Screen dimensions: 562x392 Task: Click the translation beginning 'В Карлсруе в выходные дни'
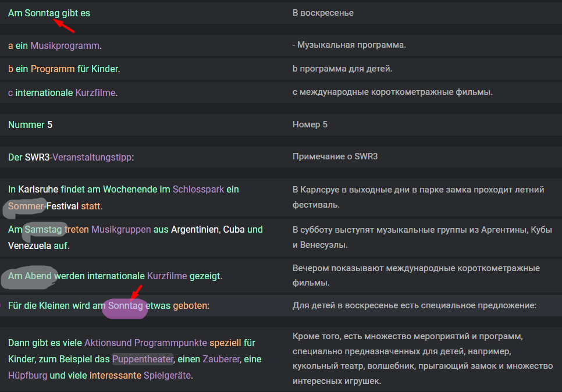418,197
